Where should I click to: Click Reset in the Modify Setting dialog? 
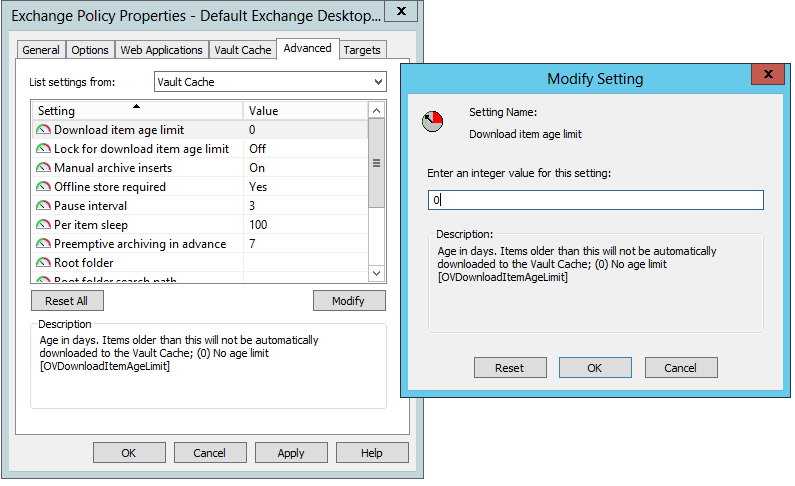point(509,368)
